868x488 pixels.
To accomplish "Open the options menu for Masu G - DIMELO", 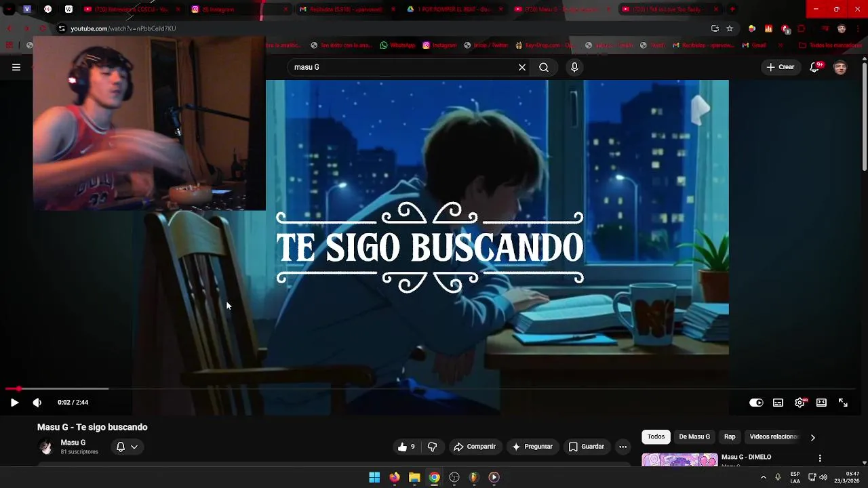I will click(820, 458).
